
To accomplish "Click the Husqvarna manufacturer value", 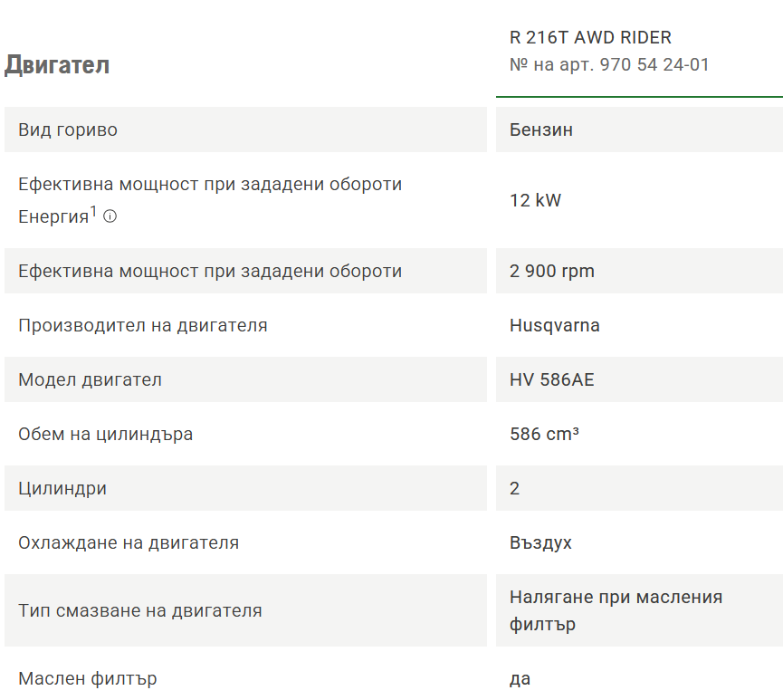I will pos(554,326).
